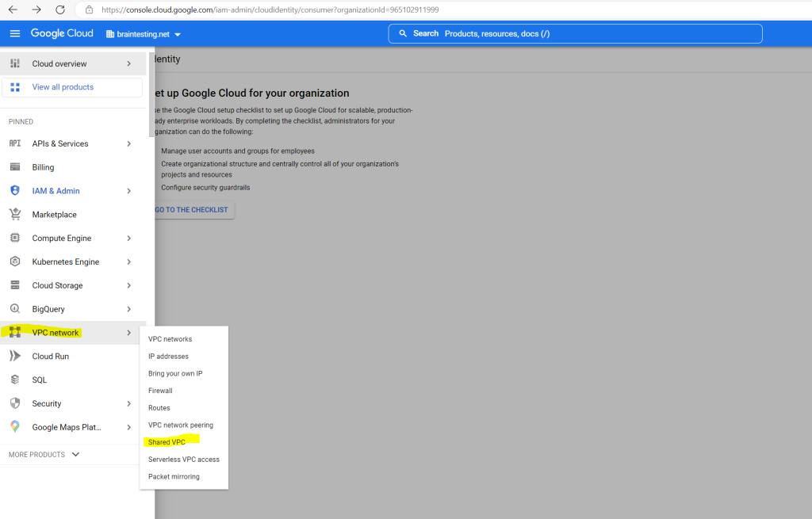This screenshot has width=812, height=519.
Task: Click the VPC network icon
Action: (15, 332)
